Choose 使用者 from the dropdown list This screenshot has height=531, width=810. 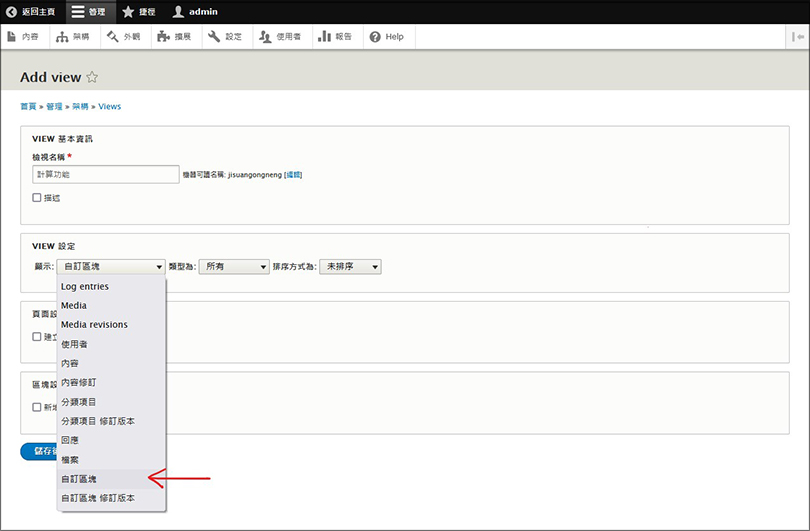pyautogui.click(x=111, y=344)
